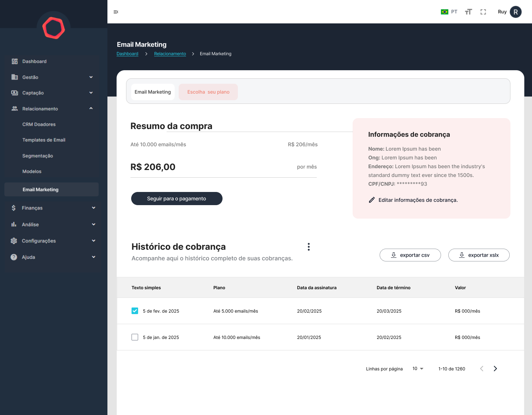Go to next page of billing history
The width and height of the screenshot is (532, 415).
coord(495,369)
